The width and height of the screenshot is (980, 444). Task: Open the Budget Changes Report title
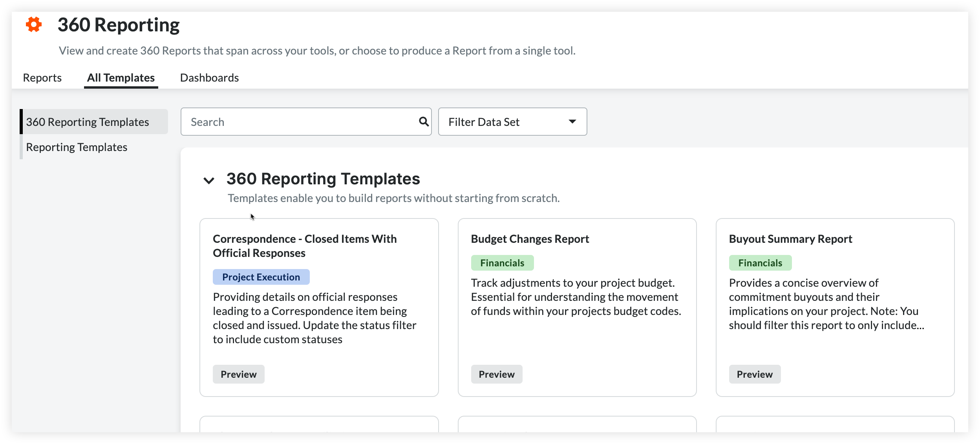(x=530, y=239)
